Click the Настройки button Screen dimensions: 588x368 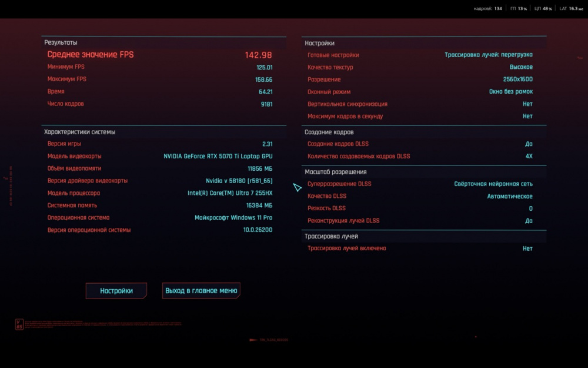click(116, 291)
